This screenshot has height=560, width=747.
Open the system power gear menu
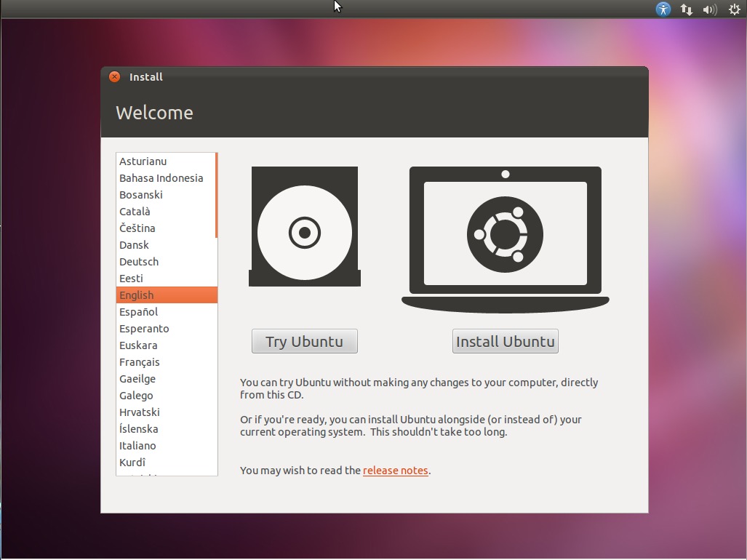pos(735,9)
